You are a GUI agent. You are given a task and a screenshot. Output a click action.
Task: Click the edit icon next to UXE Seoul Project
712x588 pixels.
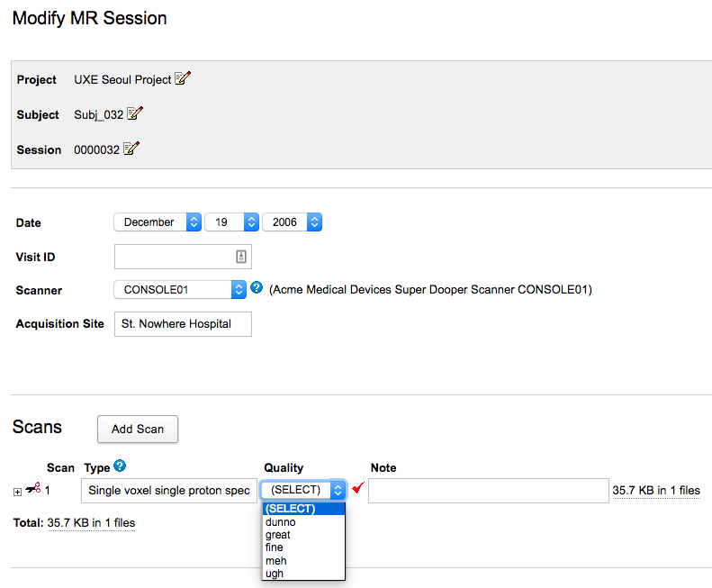point(183,79)
